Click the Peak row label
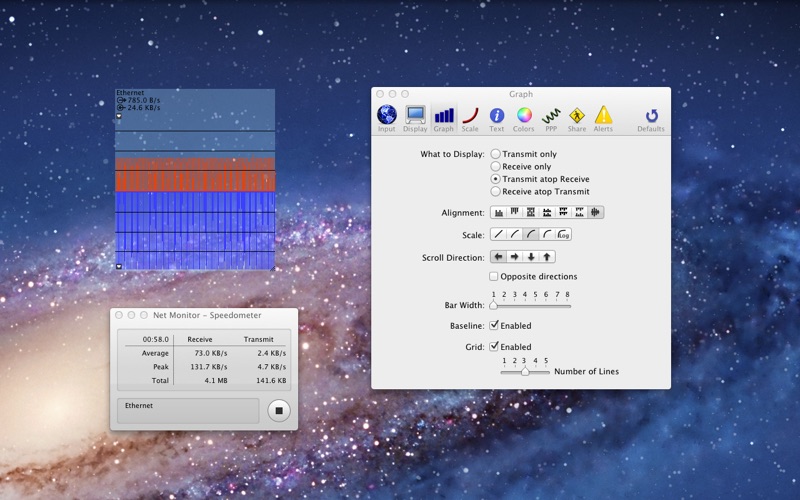Screen dimensions: 800x500 pos(161,367)
